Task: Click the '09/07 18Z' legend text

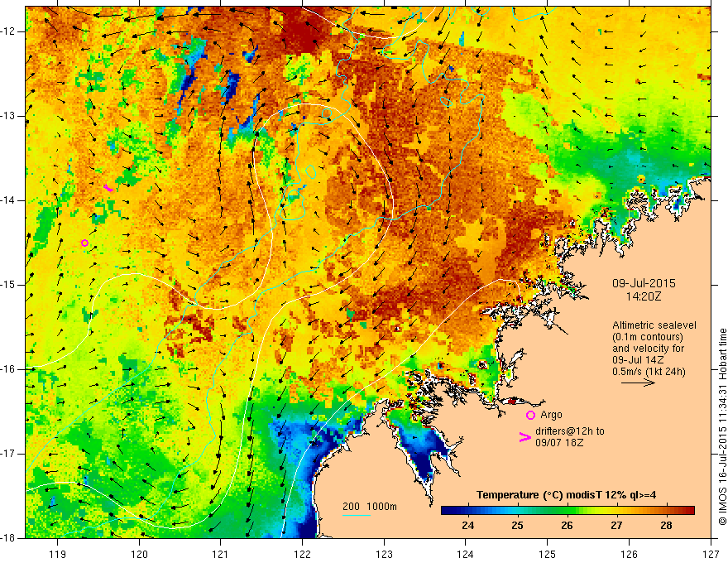Action: pyautogui.click(x=559, y=443)
